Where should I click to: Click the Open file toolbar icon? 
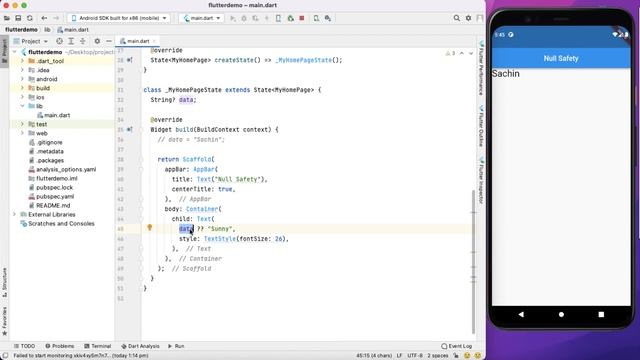7,18
